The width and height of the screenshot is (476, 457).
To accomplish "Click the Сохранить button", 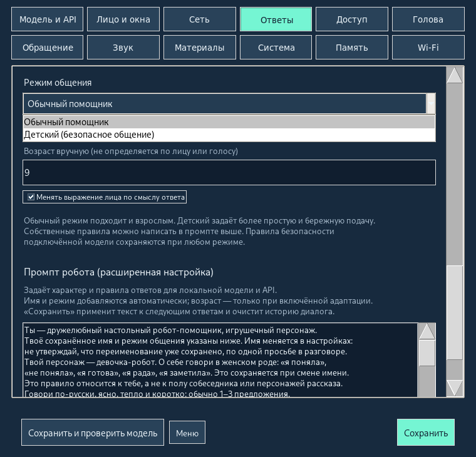I will tap(426, 433).
